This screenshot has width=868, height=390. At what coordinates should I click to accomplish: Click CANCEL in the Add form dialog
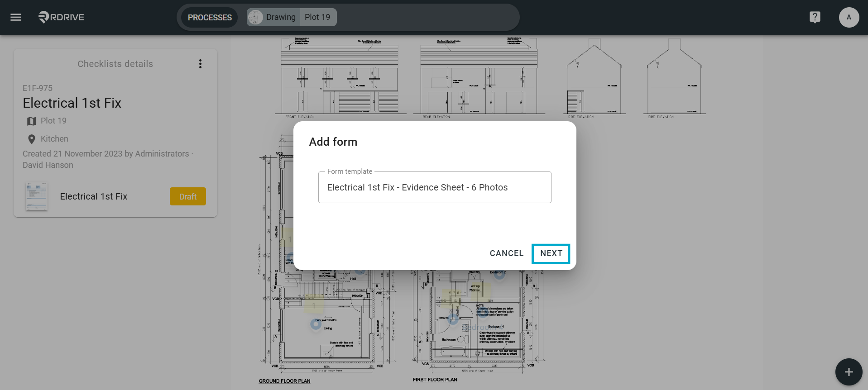point(506,253)
